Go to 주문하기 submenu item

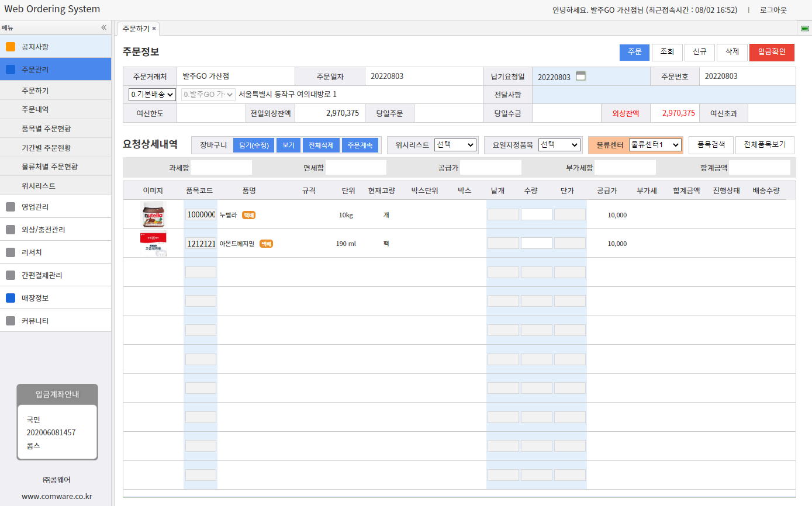click(56, 91)
